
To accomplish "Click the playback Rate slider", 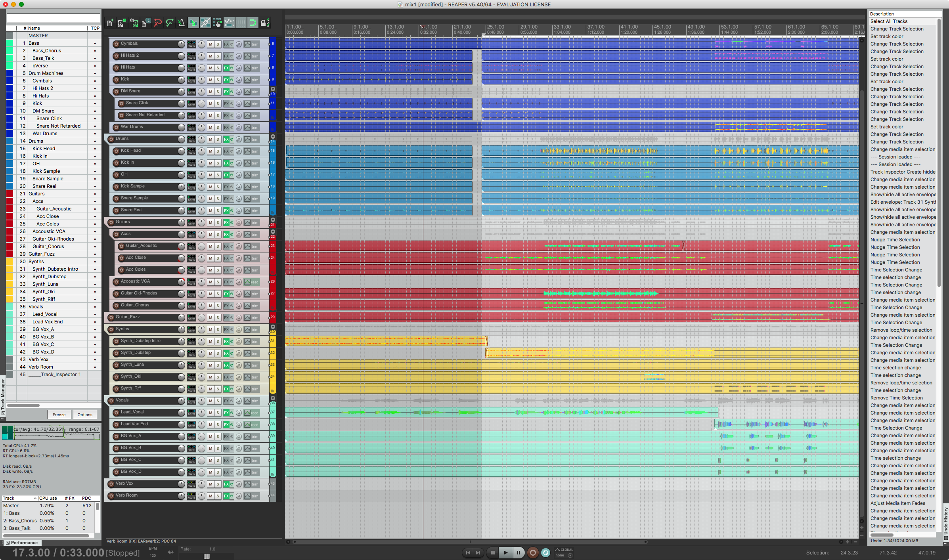I will 207,556.
